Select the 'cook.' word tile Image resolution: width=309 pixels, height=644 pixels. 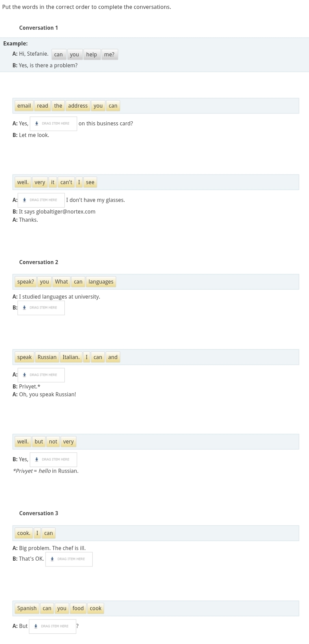(24, 533)
